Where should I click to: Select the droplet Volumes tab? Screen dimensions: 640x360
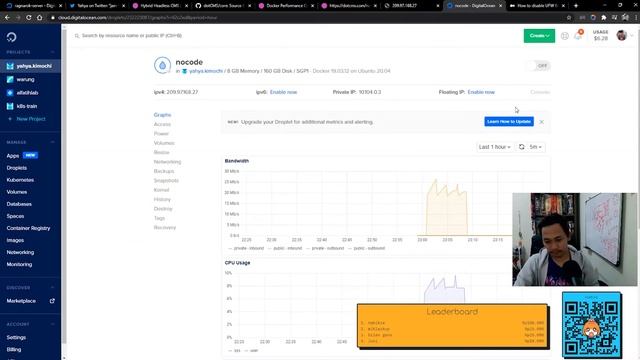click(164, 143)
